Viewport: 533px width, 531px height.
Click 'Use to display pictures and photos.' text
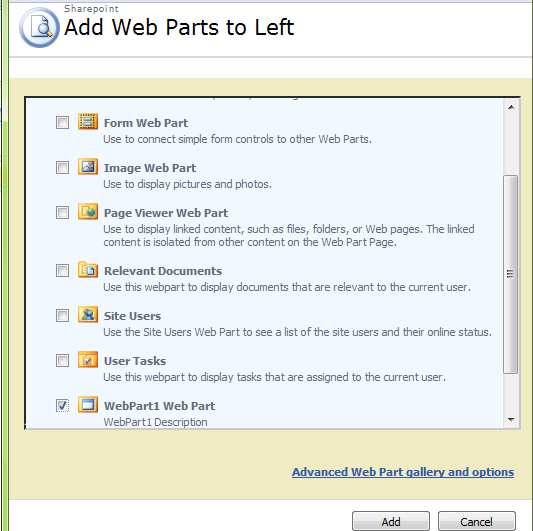[x=188, y=184]
